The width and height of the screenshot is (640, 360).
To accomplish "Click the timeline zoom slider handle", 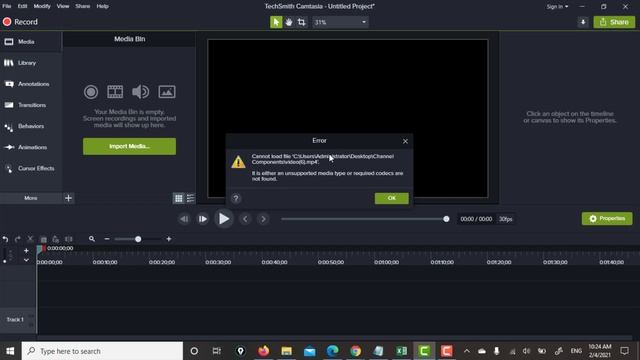I will tap(138, 239).
